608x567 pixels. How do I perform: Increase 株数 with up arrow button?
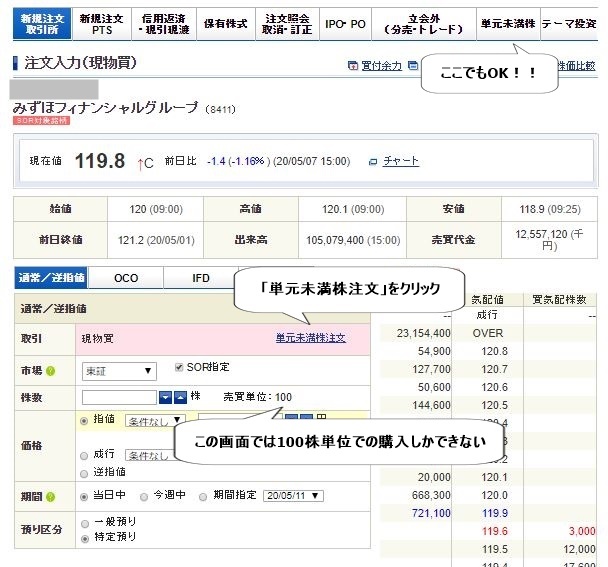click(180, 398)
